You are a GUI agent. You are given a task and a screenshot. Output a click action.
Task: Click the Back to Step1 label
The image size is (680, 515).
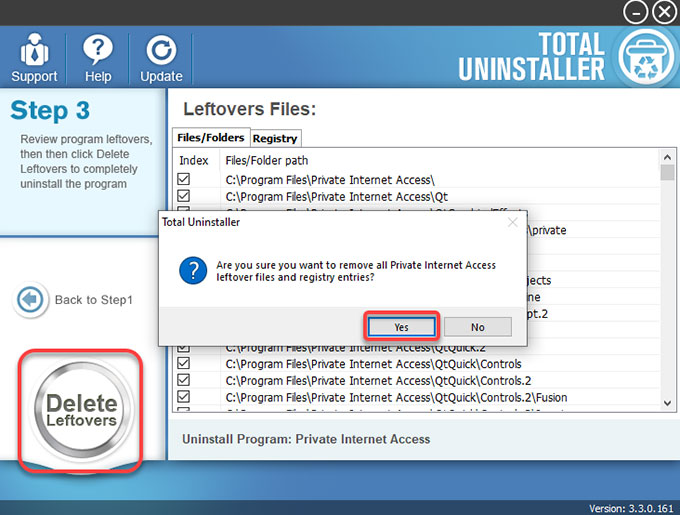(x=94, y=300)
